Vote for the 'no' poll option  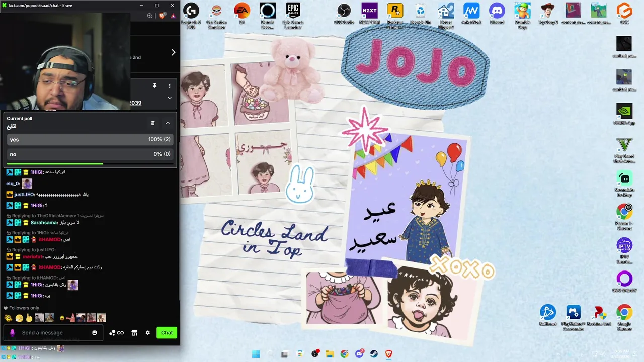(x=90, y=154)
